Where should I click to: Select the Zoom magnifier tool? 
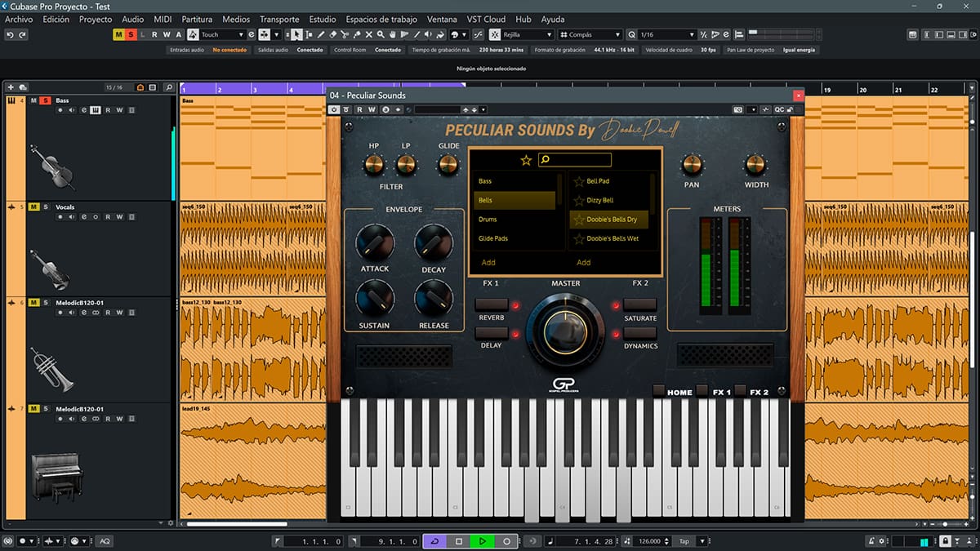[x=381, y=35]
